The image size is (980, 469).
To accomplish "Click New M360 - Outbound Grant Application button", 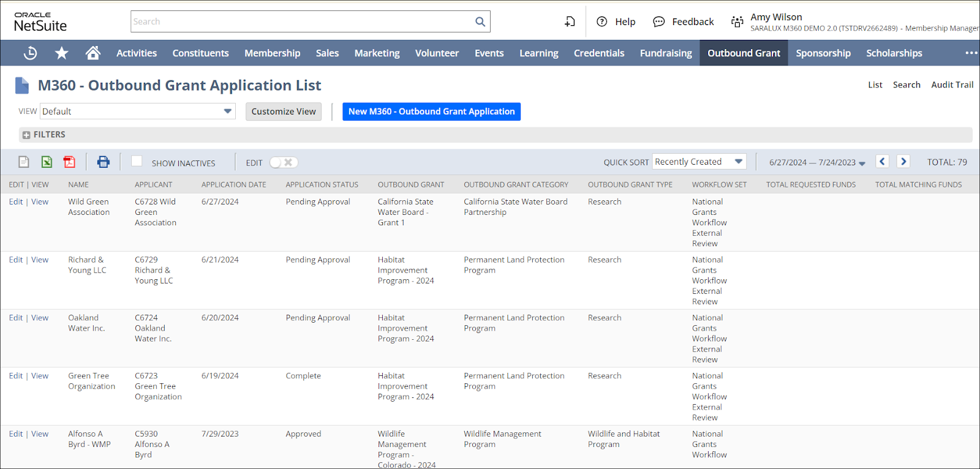I will (x=431, y=111).
